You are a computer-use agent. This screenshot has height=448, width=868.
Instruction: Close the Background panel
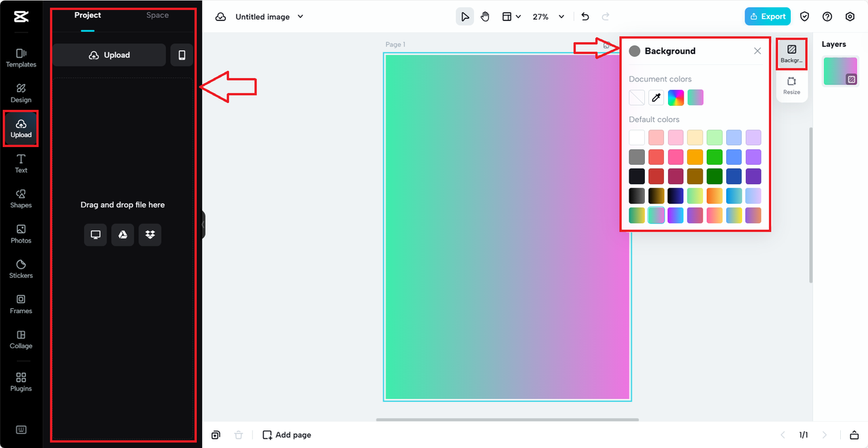pos(757,51)
